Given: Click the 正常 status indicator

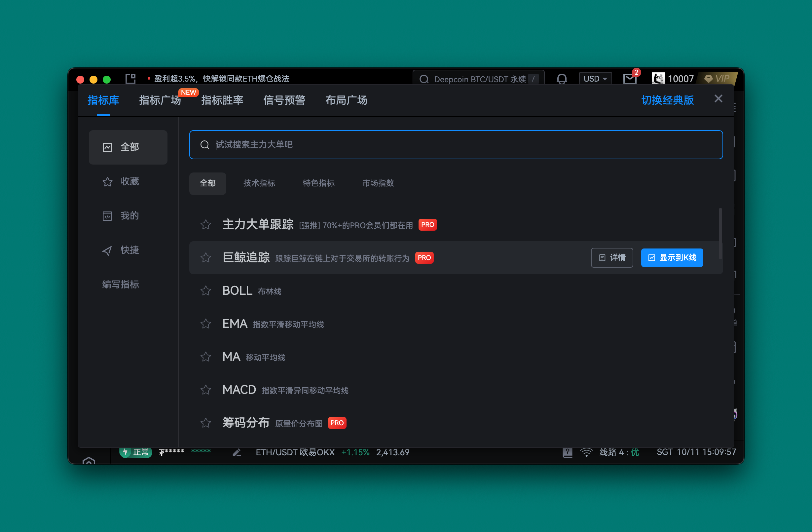Looking at the screenshot, I should point(135,452).
